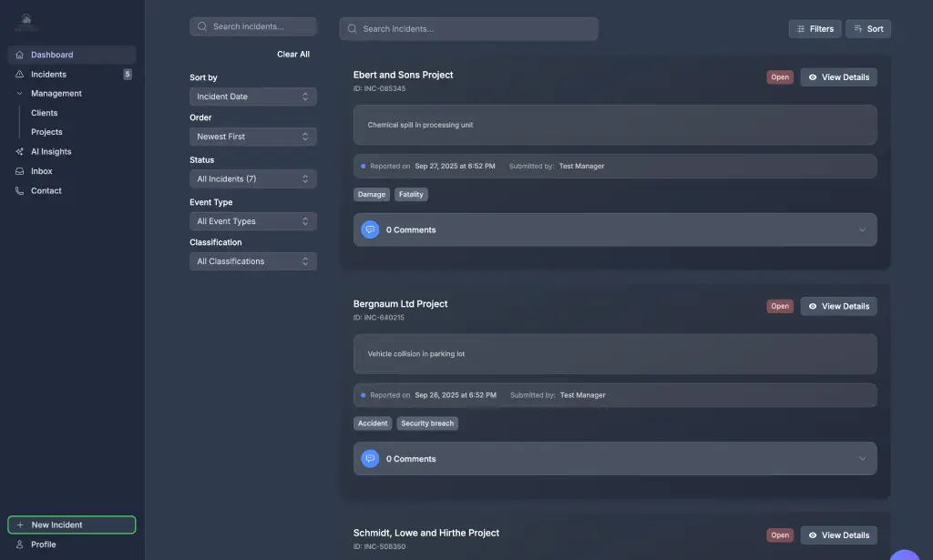Click the Contact phone icon
The height and width of the screenshot is (560, 933).
tap(20, 191)
